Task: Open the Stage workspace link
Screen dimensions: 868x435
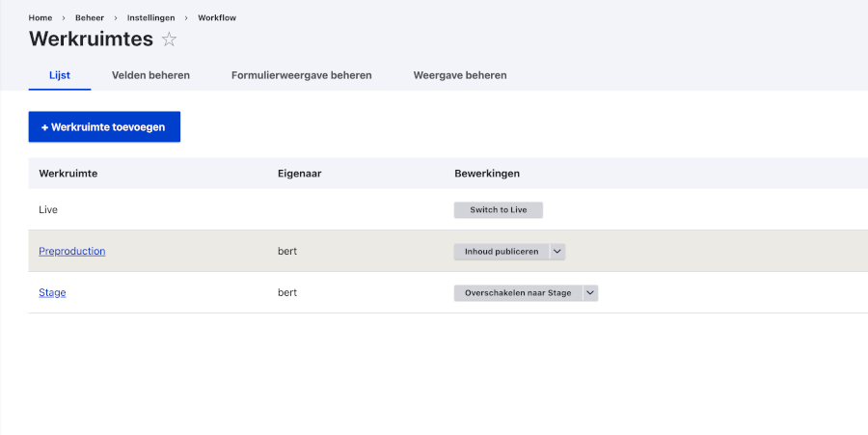Action: pos(52,293)
